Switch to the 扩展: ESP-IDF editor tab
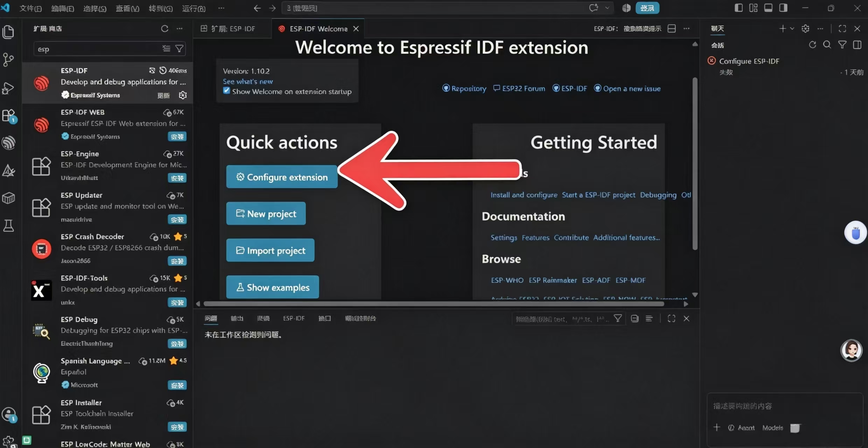This screenshot has height=448, width=868. (x=232, y=29)
